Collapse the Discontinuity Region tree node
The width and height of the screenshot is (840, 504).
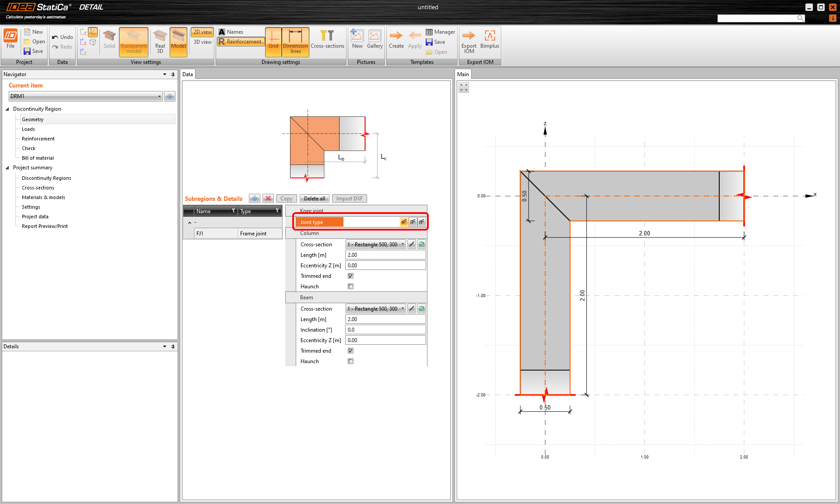7,109
